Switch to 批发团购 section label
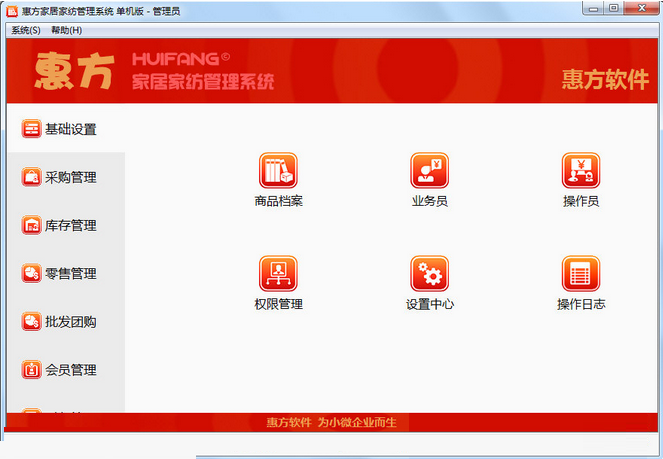 [71, 322]
